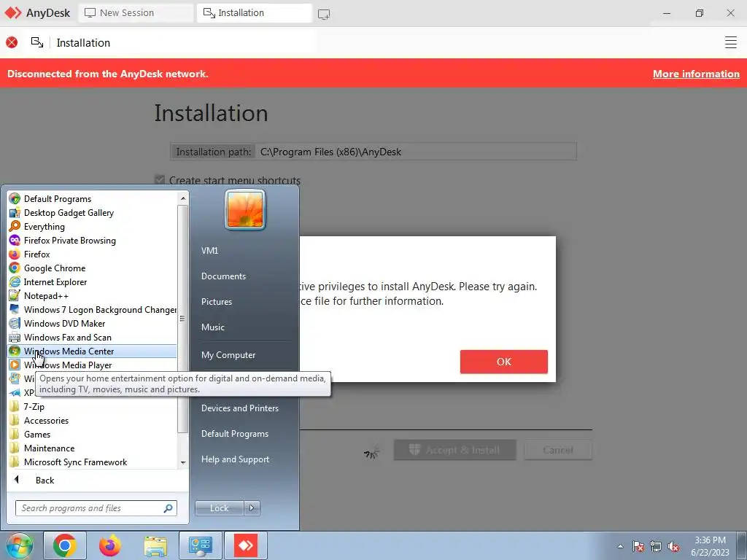Click the programs list scroll-up arrow
747x560 pixels.
[183, 198]
